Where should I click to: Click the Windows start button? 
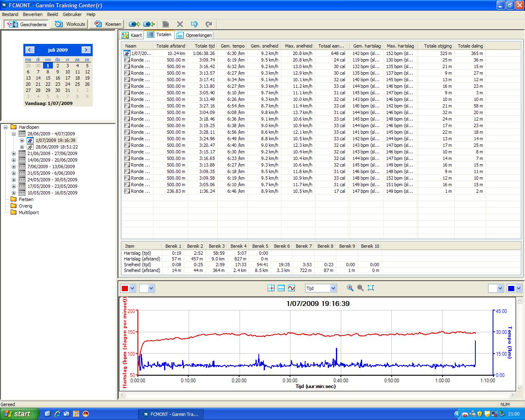click(20, 414)
